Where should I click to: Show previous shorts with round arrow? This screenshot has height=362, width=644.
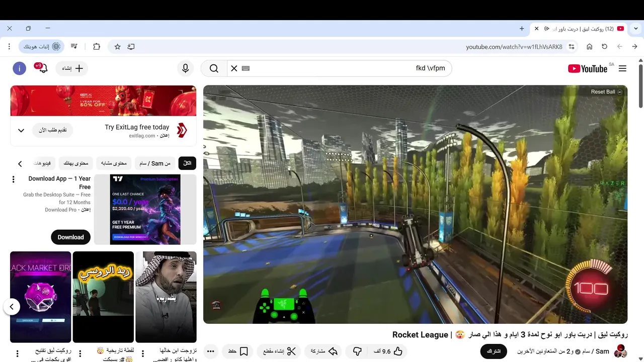coord(12,307)
